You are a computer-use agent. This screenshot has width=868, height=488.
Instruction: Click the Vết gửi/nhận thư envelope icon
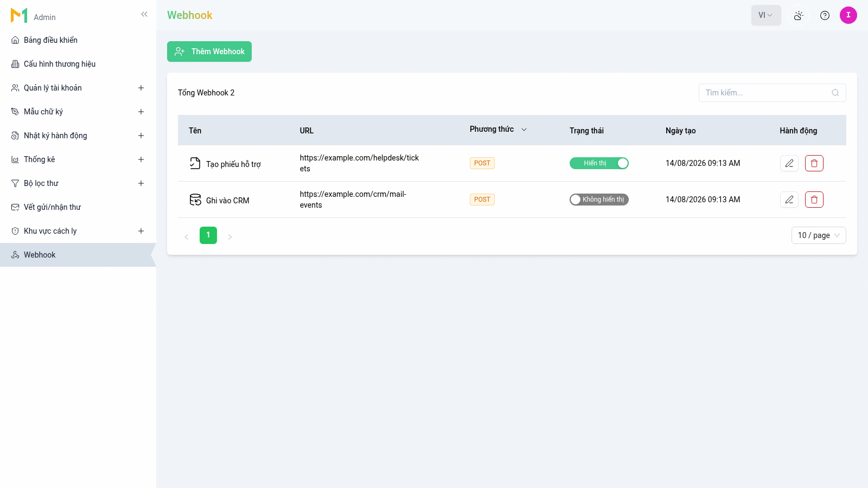coord(15,207)
